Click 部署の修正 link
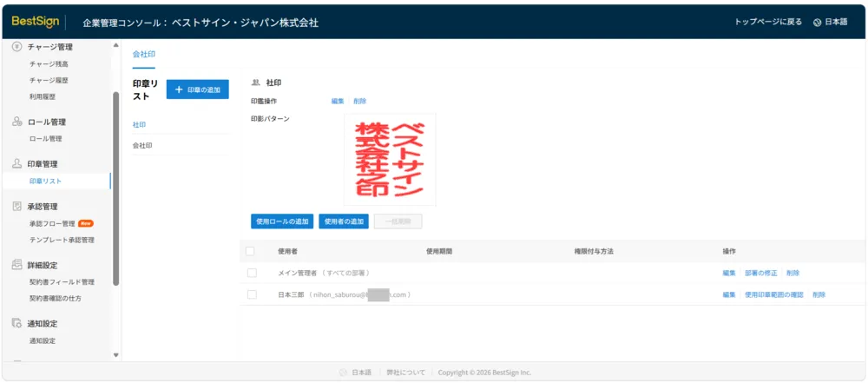868x383 pixels. pyautogui.click(x=761, y=273)
